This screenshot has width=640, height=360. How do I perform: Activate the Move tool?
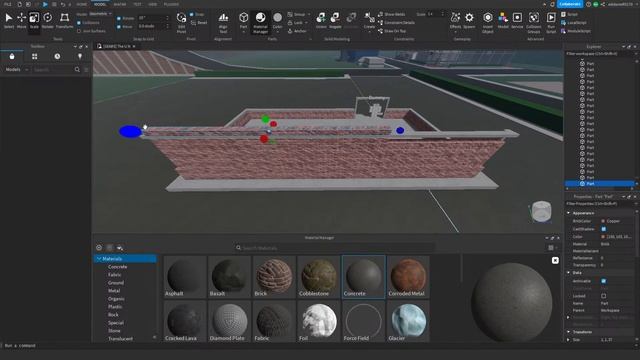point(21,20)
